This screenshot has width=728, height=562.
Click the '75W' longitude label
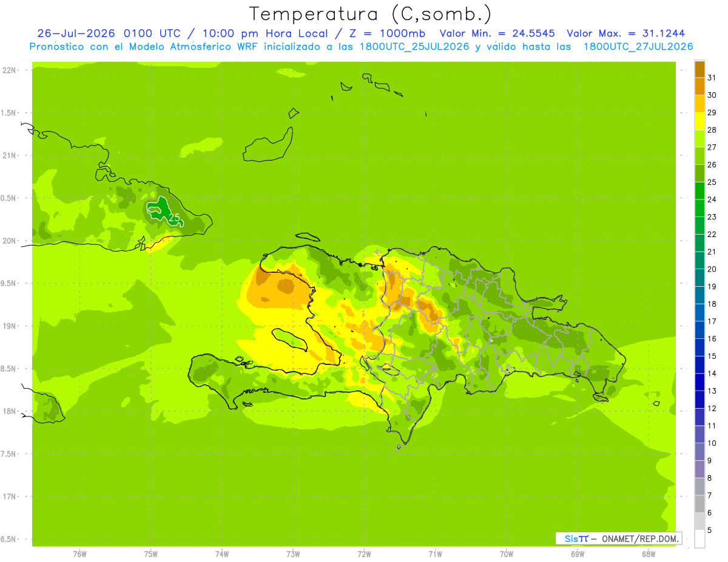151,554
